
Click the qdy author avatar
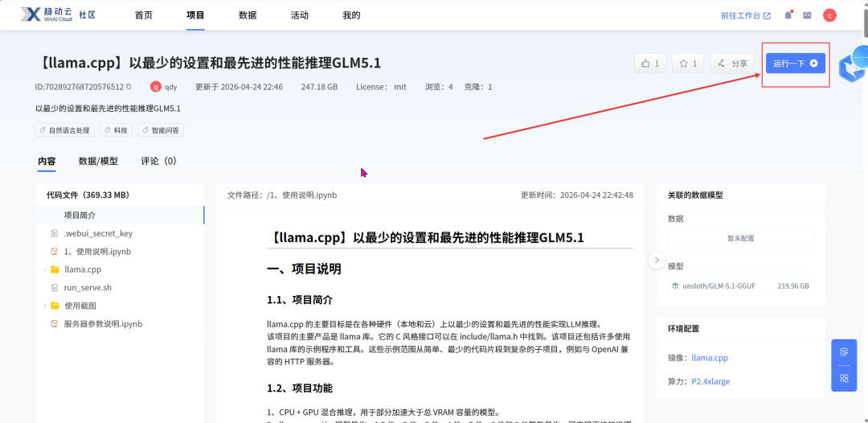pyautogui.click(x=156, y=86)
